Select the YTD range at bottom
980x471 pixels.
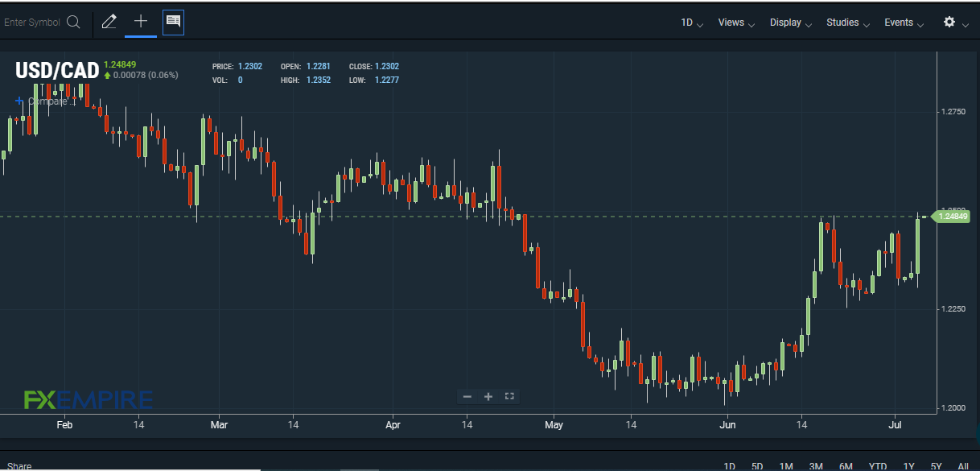pyautogui.click(x=878, y=466)
